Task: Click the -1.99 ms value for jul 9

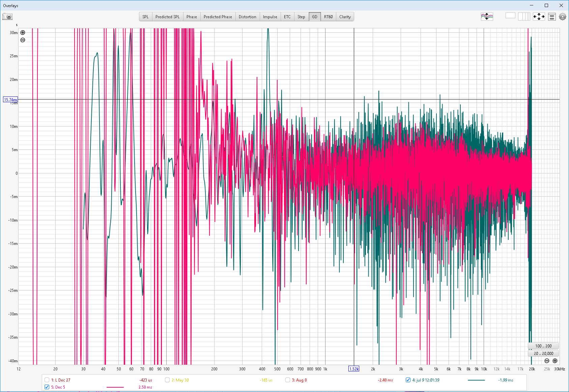Action: point(506,380)
